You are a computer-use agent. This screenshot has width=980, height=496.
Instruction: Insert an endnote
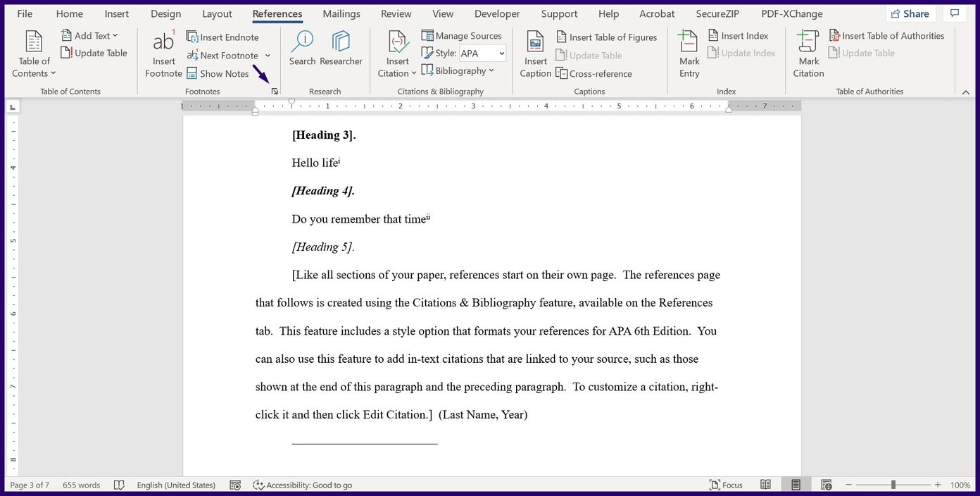tap(222, 37)
